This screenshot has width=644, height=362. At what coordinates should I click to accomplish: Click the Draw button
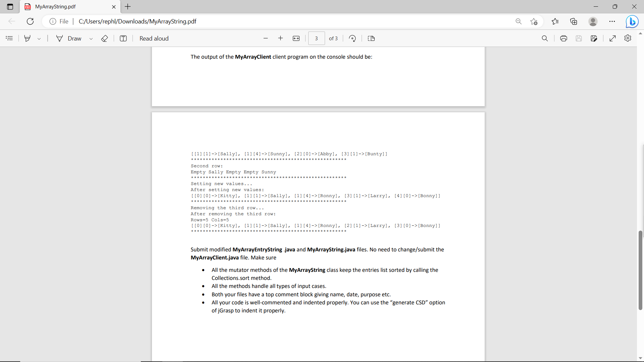(x=69, y=39)
